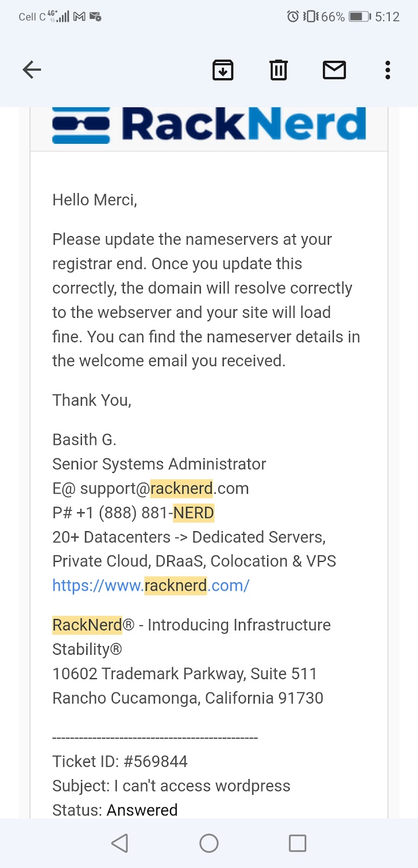Tap the support@racknerd.com email address
Image resolution: width=418 pixels, height=868 pixels.
(164, 488)
